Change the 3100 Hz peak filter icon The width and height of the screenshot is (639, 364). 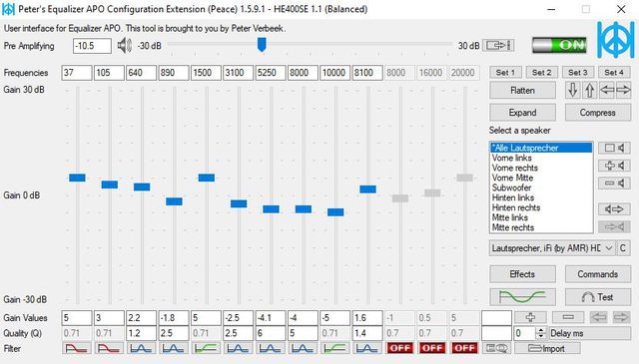(238, 348)
